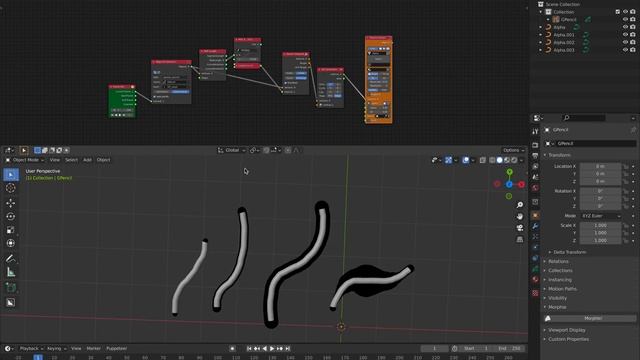Select the Annotate pencil tool
This screenshot has width=640, height=360.
pyautogui.click(x=11, y=258)
